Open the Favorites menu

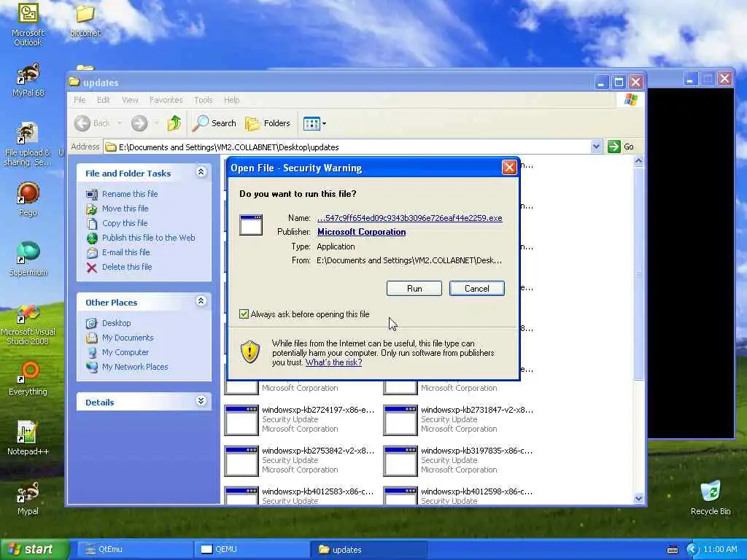[166, 100]
